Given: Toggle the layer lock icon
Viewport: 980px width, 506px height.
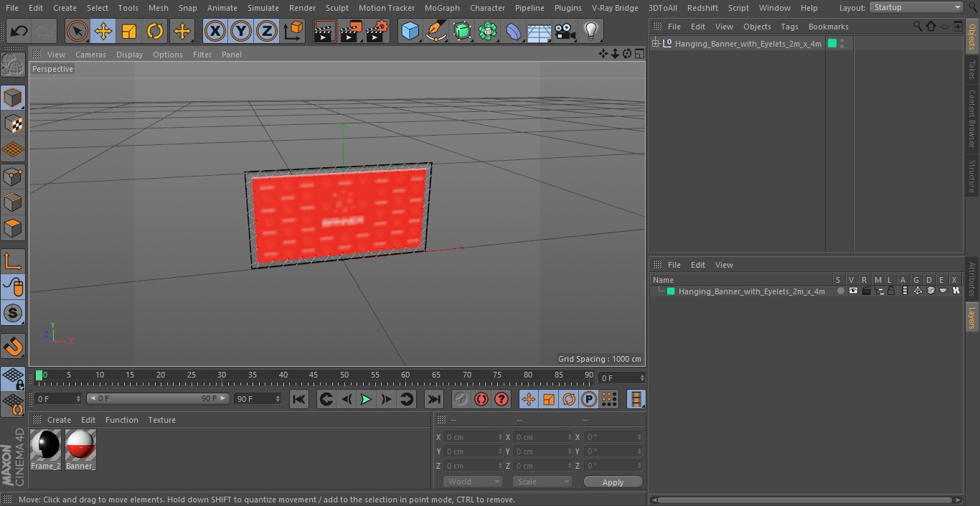Looking at the screenshot, I should 891,291.
